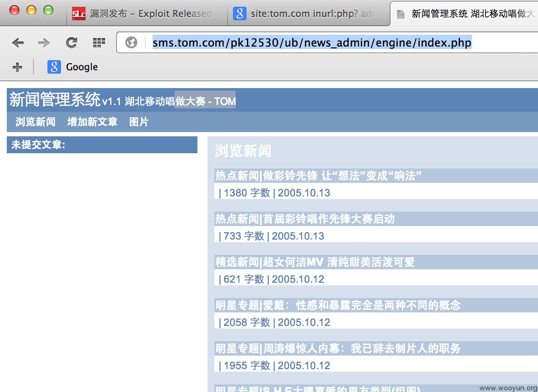Click '733 字数 | 2005.10.13' info line
The image size is (538, 392).
tap(271, 236)
